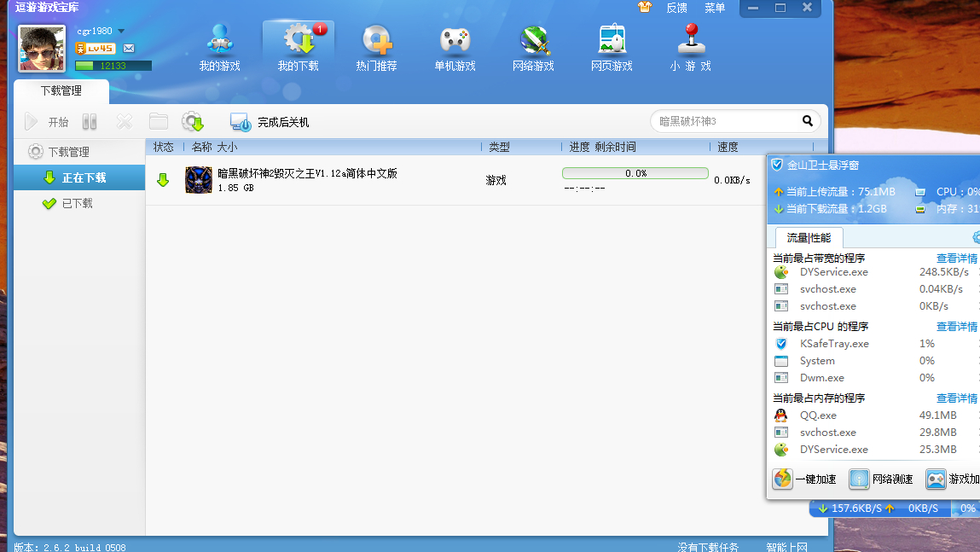The width and height of the screenshot is (980, 552).
Task: Select DYService.exe 248.5KB/s row
Action: (874, 272)
